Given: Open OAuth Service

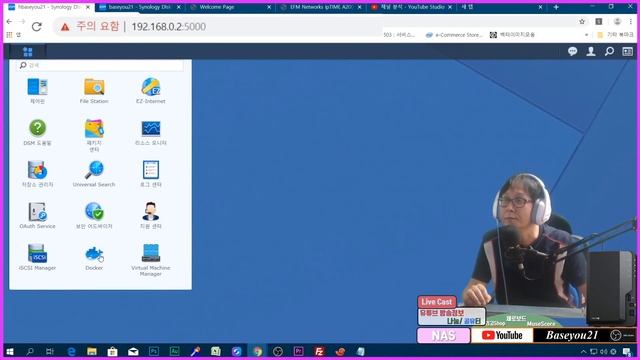Looking at the screenshot, I should click(38, 216).
